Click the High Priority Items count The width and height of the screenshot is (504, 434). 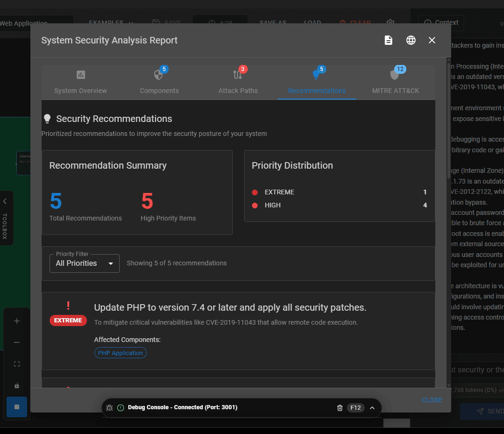click(147, 201)
